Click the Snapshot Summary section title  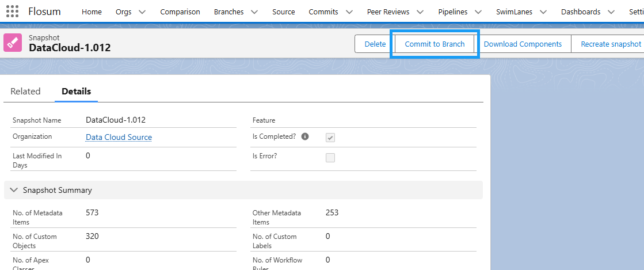58,191
